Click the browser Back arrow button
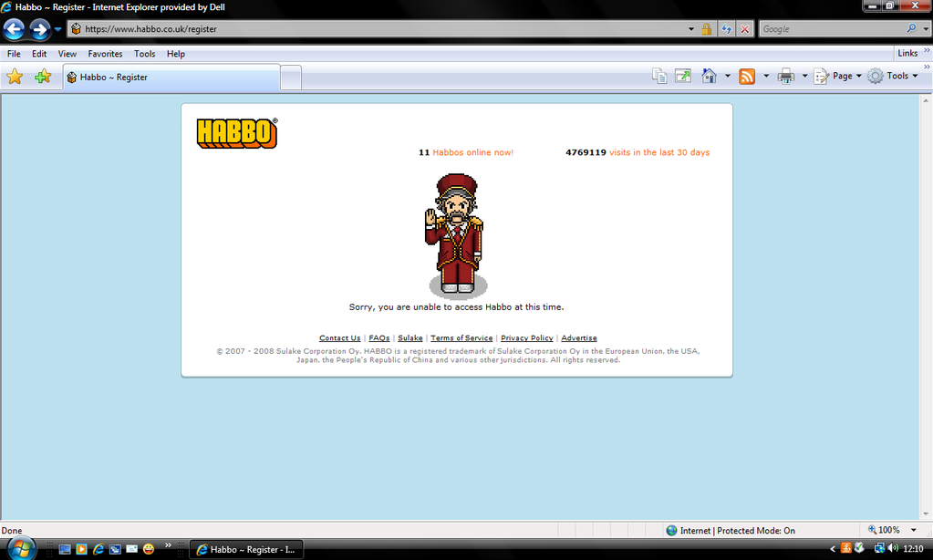 [x=14, y=29]
